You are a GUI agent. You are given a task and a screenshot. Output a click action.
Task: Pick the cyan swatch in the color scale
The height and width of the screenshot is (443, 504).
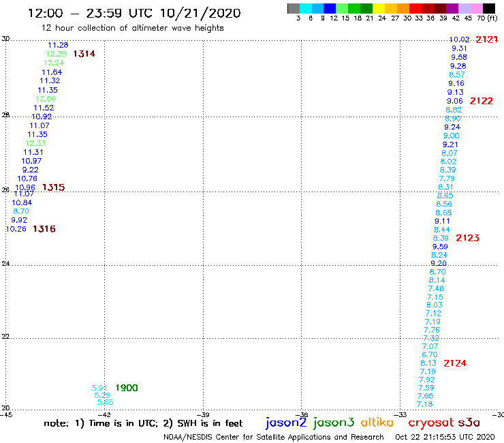click(306, 8)
